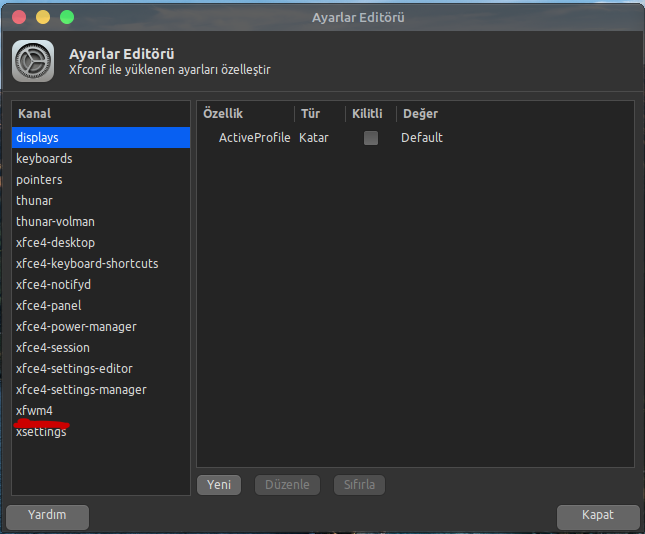Click the Düzenle button
The width and height of the screenshot is (645, 534).
(x=287, y=485)
